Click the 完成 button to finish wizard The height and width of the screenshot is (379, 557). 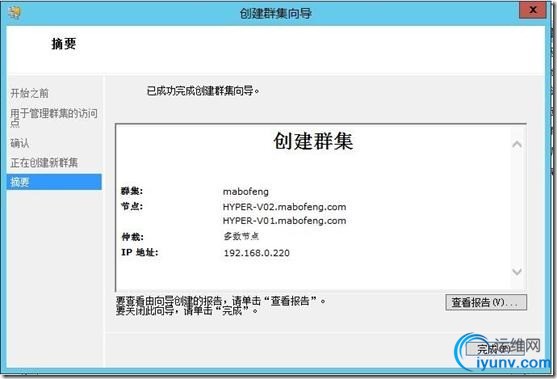pyautogui.click(x=494, y=349)
